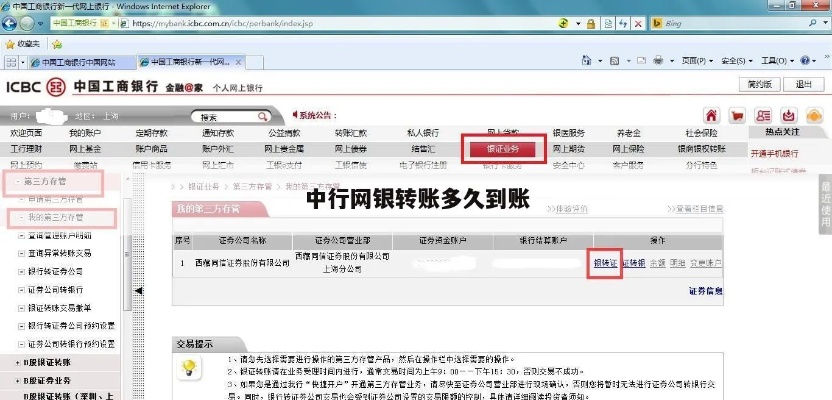Stop loading with the red X icon

tap(638, 23)
